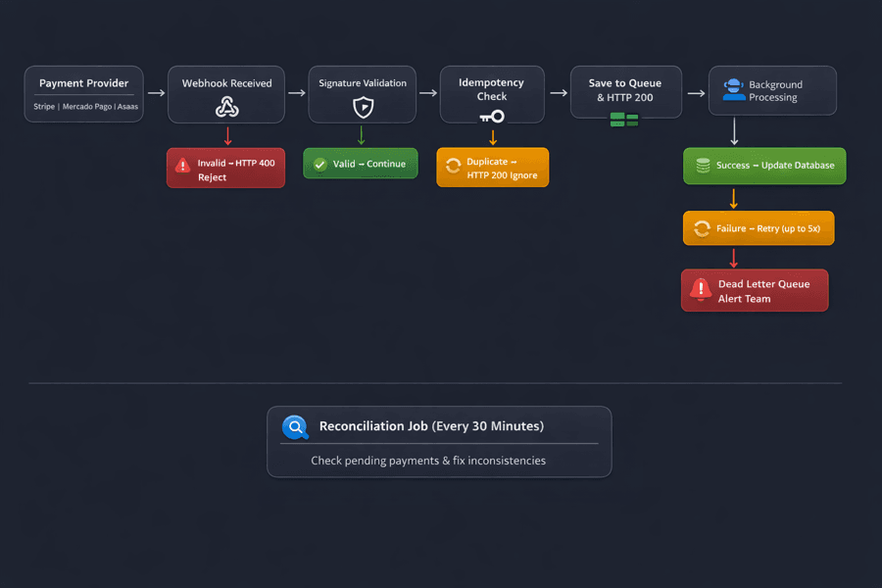Click the Failure Retry up to 5x badge
Viewport: 882px width, 588px height.
click(758, 227)
